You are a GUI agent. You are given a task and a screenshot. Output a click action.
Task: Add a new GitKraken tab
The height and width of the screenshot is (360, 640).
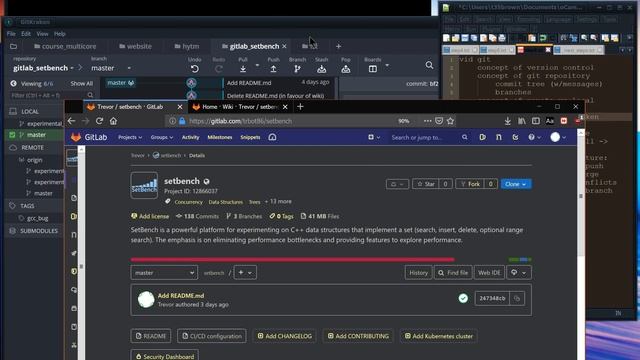click(338, 46)
